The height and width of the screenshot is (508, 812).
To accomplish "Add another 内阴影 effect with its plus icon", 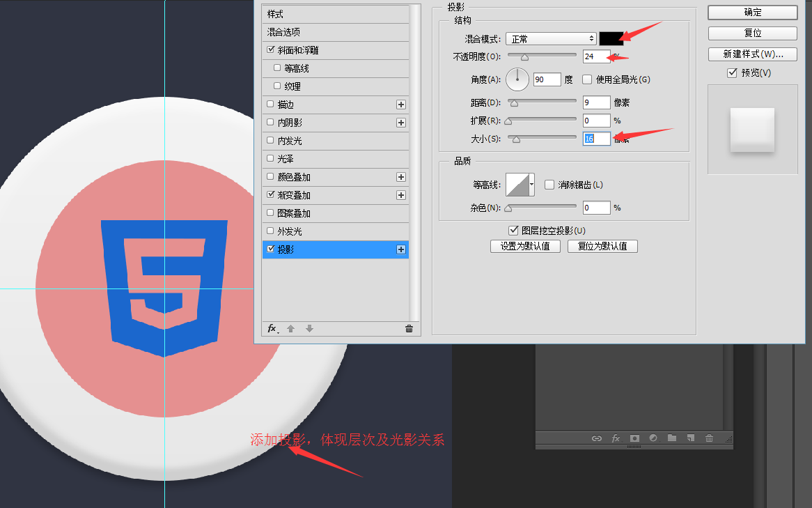I will (x=401, y=123).
